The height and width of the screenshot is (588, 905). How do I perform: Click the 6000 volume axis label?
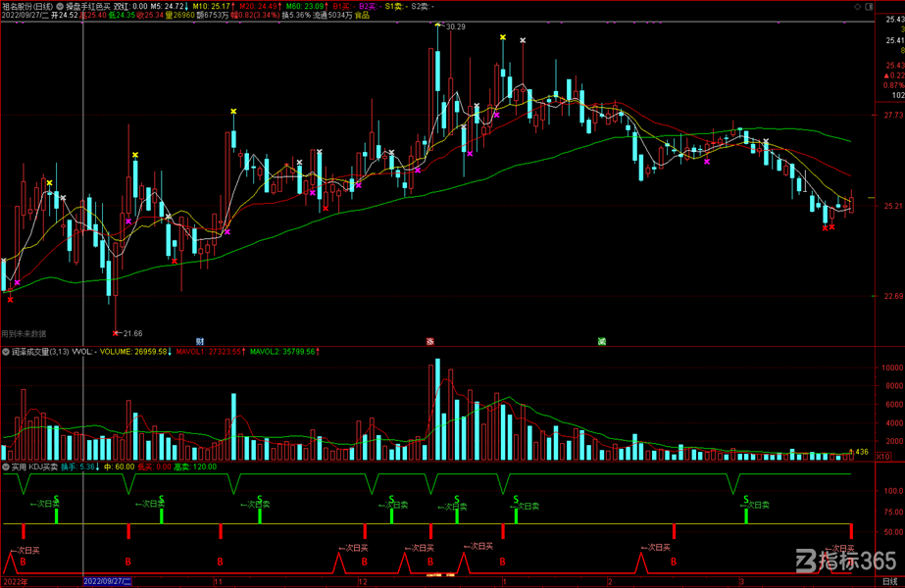tap(894, 405)
